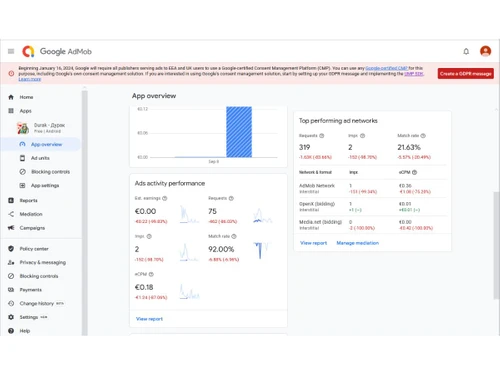Viewport: 500px width, 375px height.
Task: Click the help icon beside Est. earnings
Action: click(x=164, y=198)
